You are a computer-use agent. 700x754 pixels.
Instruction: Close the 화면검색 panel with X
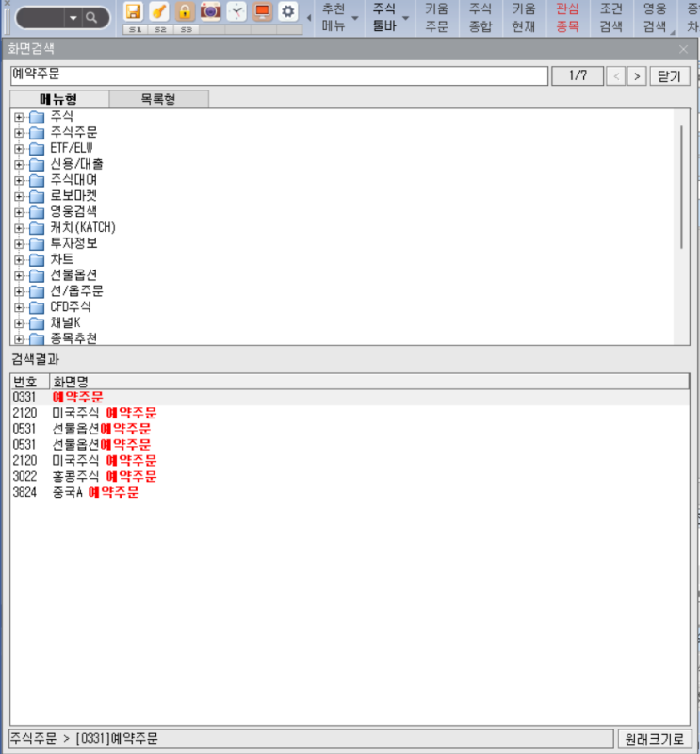tap(683, 49)
